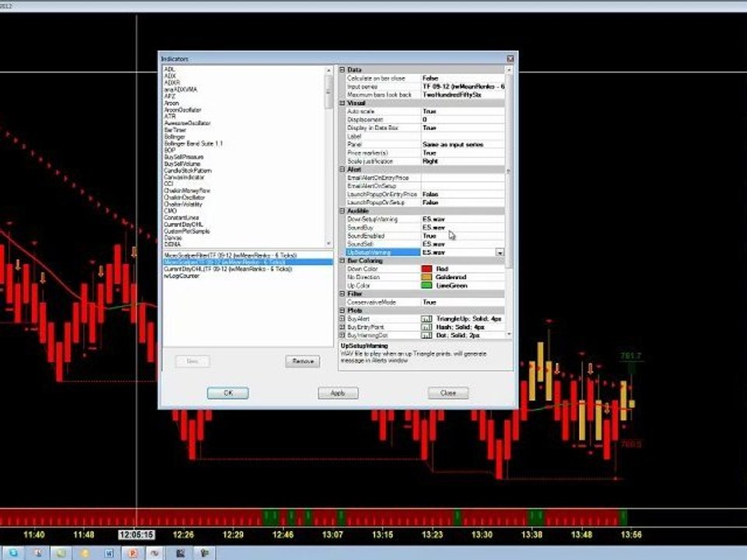
Task: Expand the BuyAlert plot settings
Action: tap(342, 319)
